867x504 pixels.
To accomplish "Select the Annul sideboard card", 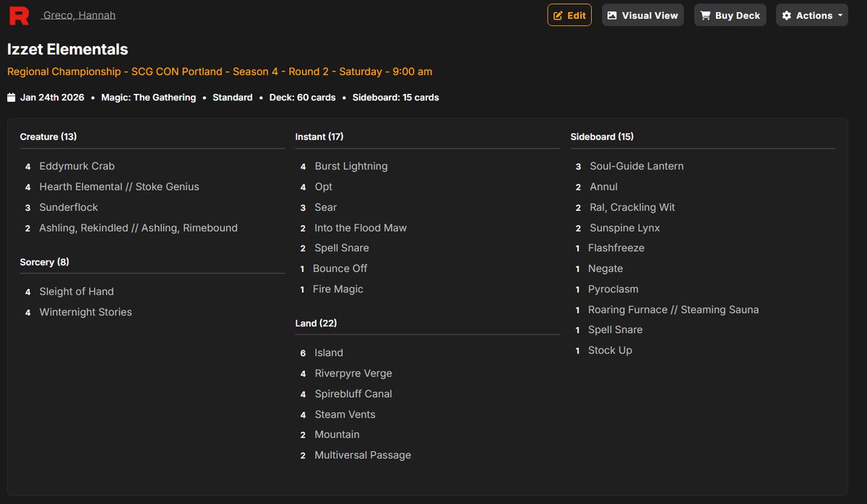I will point(604,186).
